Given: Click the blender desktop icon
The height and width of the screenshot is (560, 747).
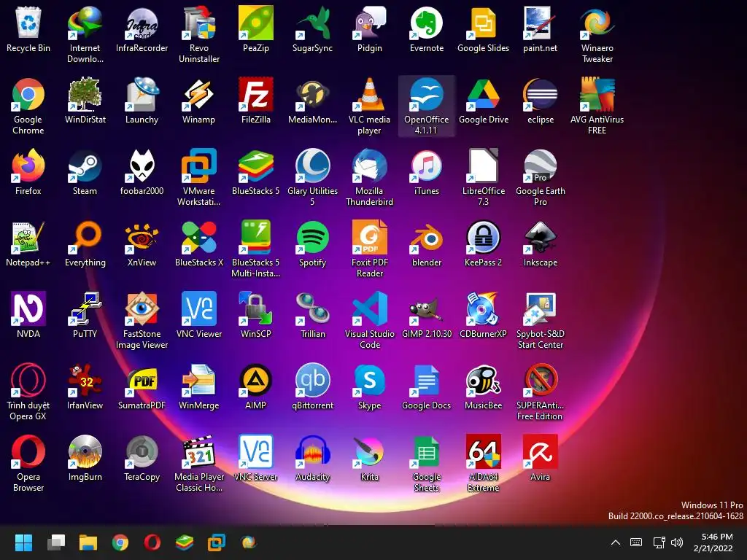Looking at the screenshot, I should pyautogui.click(x=426, y=238).
